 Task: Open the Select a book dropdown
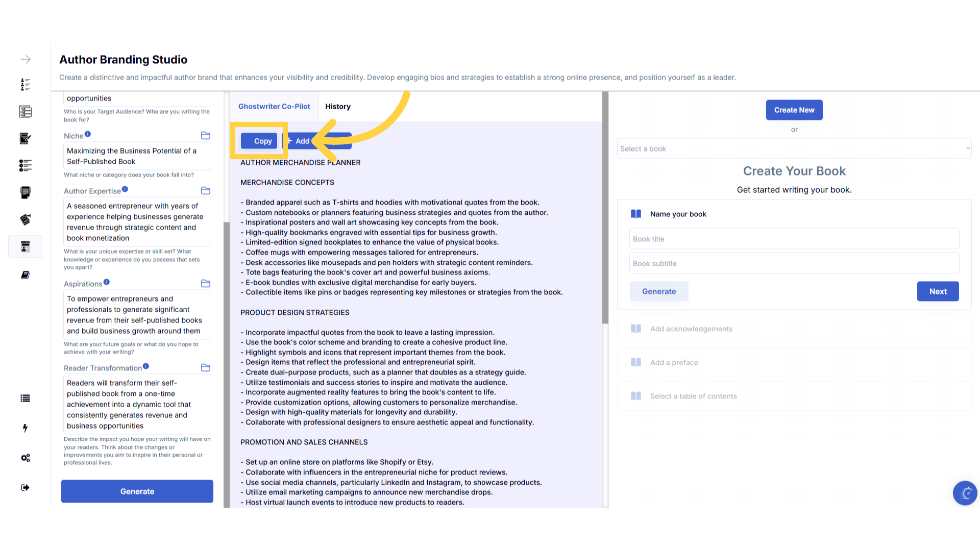click(x=794, y=148)
